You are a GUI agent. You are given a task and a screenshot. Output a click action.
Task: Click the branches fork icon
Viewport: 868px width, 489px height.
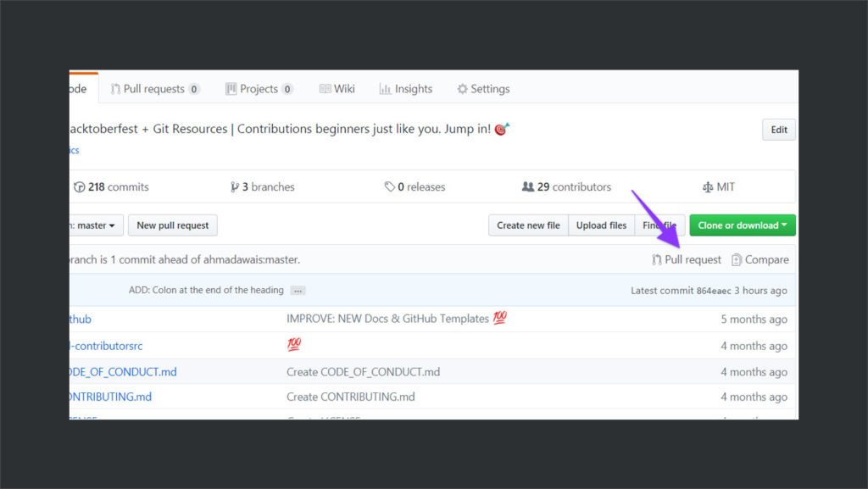(235, 187)
